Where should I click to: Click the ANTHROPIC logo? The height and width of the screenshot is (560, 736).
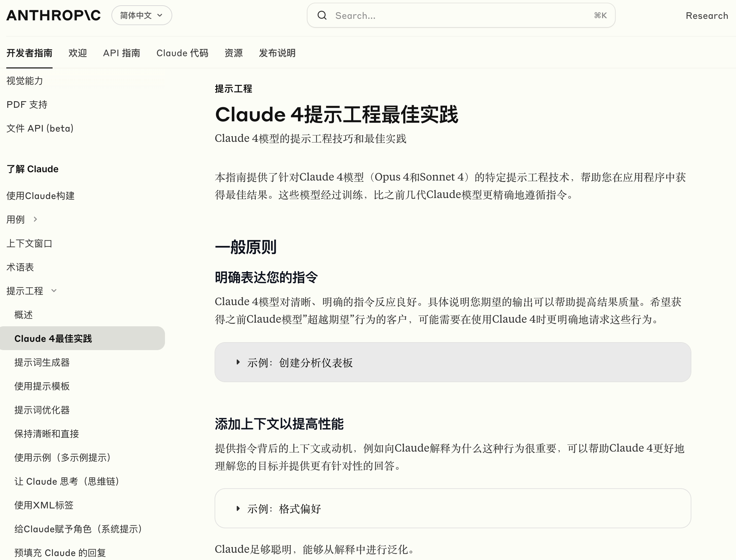(53, 15)
